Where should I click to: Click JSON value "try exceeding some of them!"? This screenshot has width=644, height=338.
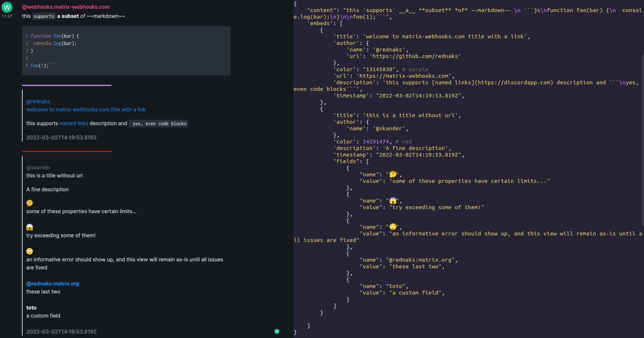click(x=437, y=207)
